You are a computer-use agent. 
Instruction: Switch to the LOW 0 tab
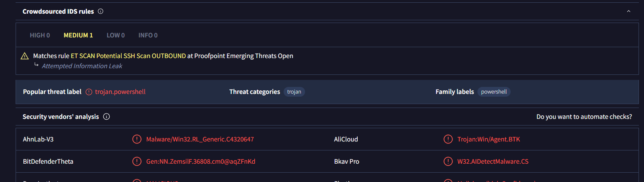pos(115,35)
